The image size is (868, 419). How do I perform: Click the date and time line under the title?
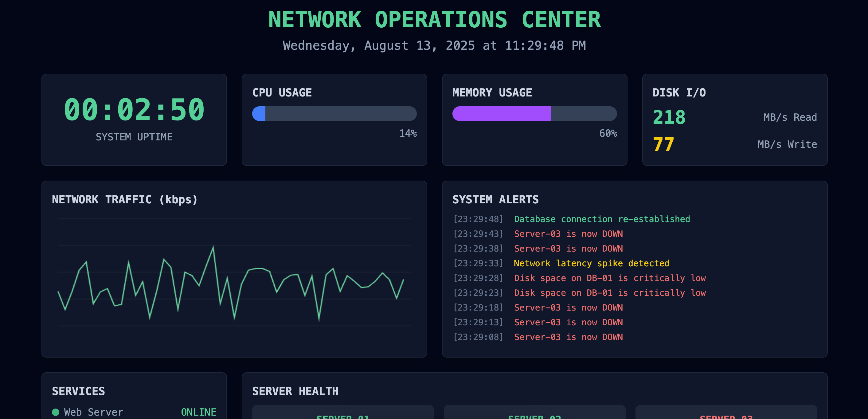[x=434, y=45]
